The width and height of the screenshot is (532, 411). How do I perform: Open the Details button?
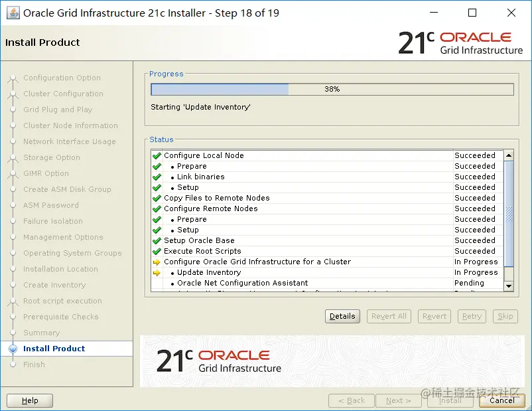[342, 316]
